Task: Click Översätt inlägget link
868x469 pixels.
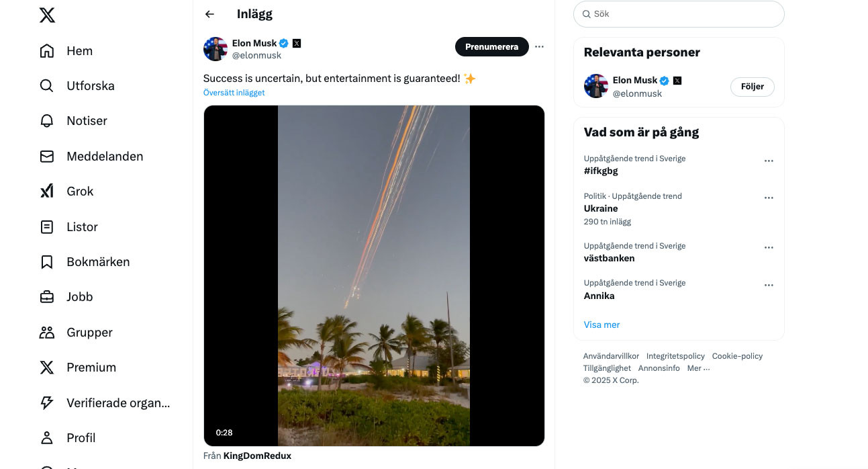Action: click(234, 93)
